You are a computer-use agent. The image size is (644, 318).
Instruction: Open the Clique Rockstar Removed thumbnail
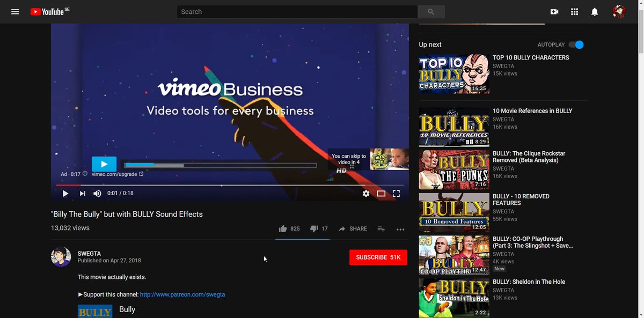point(454,169)
